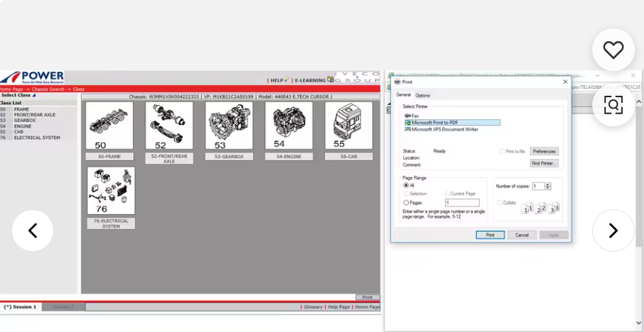Select the 53-GEARBOX image icon
The height and width of the screenshot is (332, 644).
[x=229, y=126]
